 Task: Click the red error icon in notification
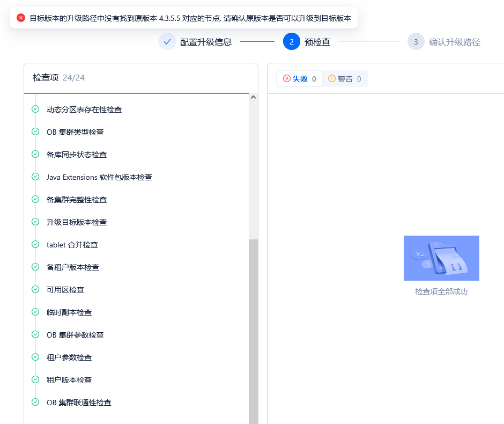point(21,18)
